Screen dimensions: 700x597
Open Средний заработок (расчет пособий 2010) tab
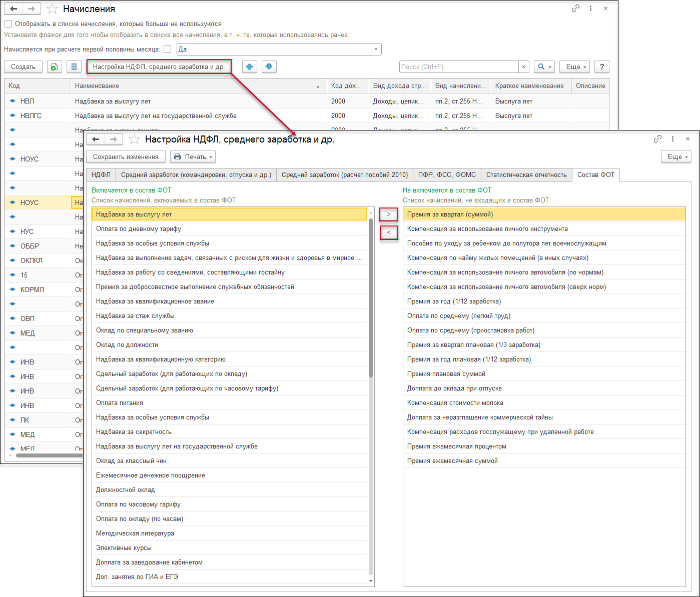click(x=345, y=174)
